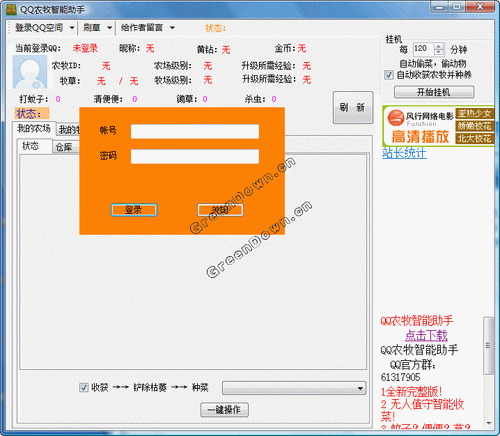
Task: Expand the 刷草 dropdown arrow
Action: pos(109,28)
